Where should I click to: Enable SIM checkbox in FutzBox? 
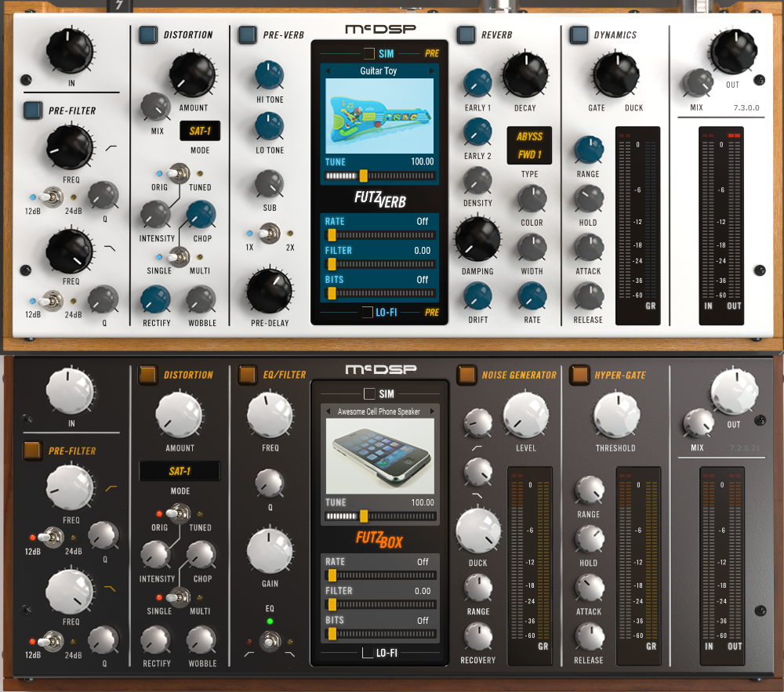point(369,393)
